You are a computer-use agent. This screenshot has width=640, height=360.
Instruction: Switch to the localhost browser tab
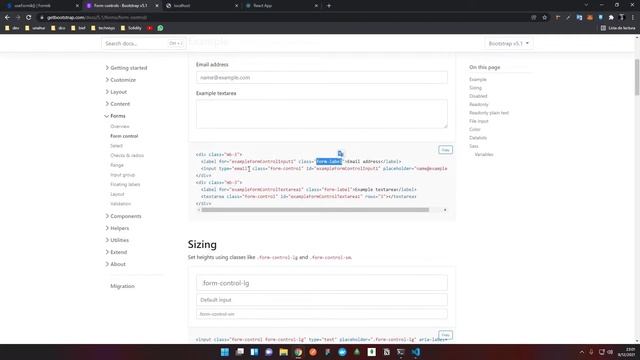click(x=202, y=6)
